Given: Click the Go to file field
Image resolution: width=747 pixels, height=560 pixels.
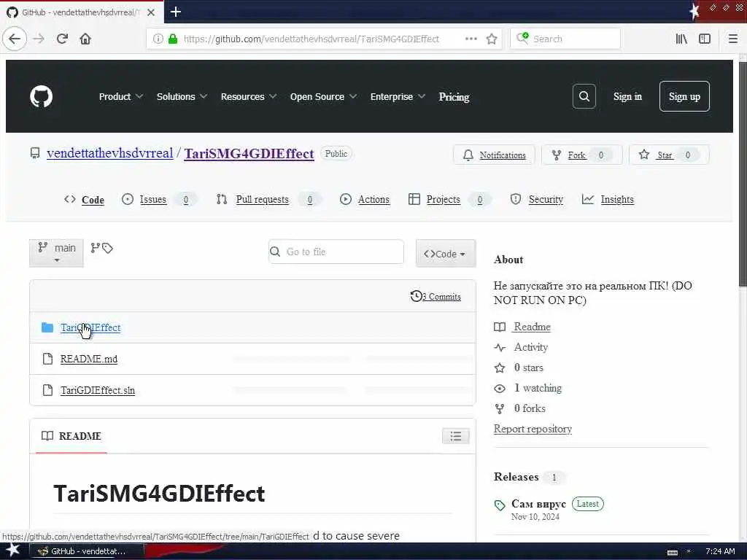Looking at the screenshot, I should 336,252.
